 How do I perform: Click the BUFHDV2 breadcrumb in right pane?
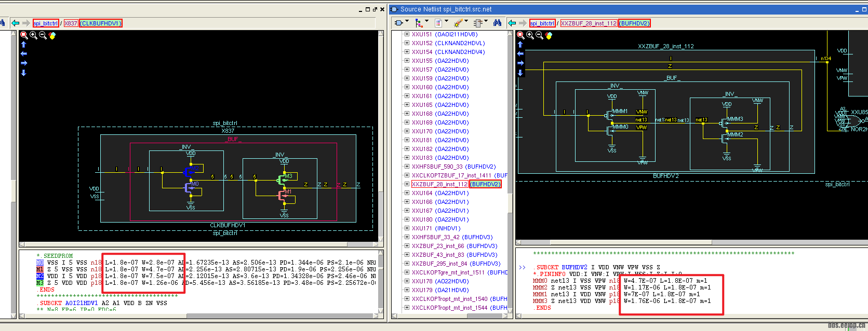coord(634,23)
